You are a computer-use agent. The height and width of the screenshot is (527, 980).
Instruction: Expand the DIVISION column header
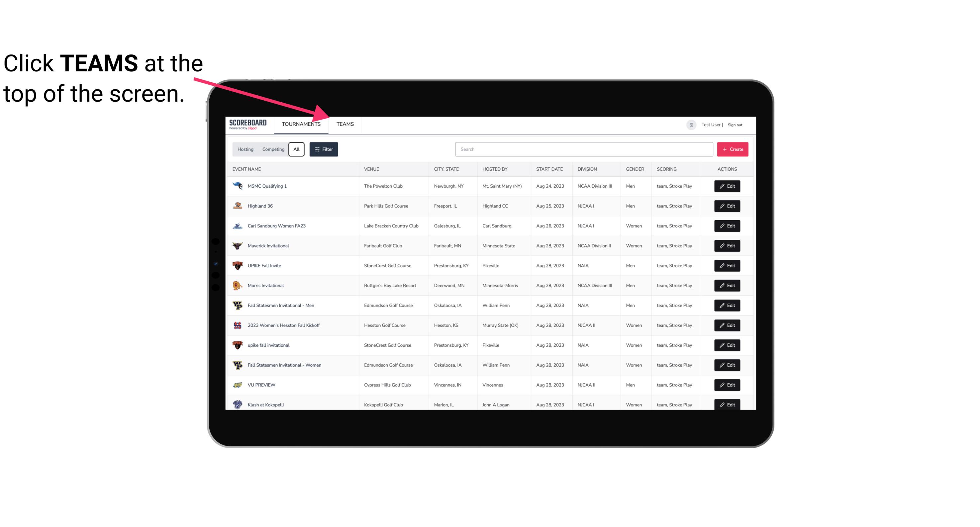pos(587,169)
